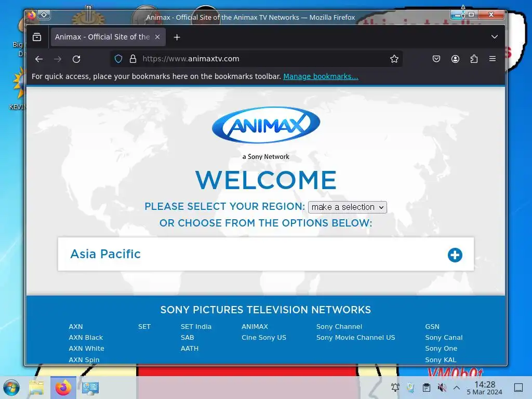
Task: Open the AXN White link
Action: [87, 348]
